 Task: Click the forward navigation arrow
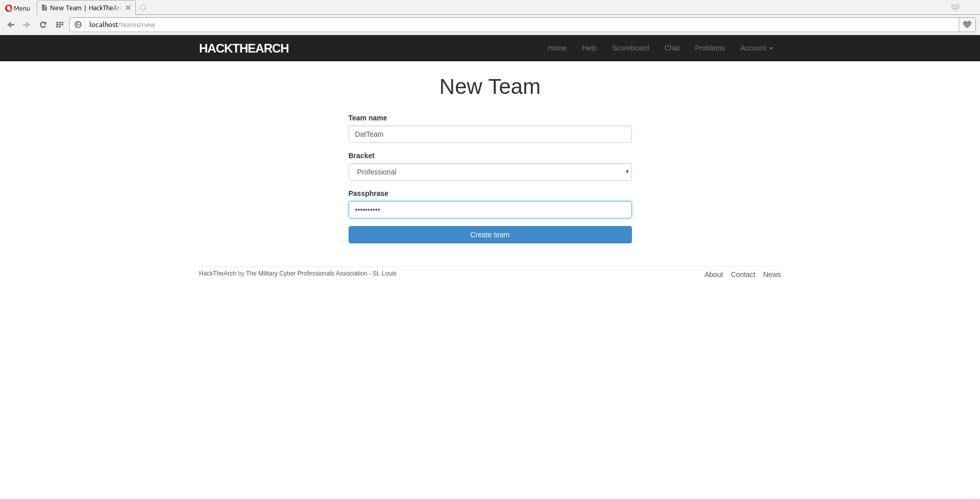(x=27, y=24)
